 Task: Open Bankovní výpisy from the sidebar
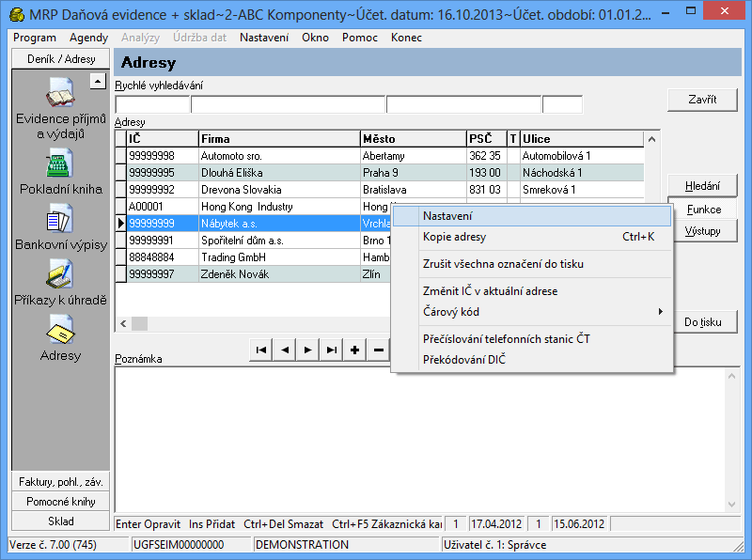(x=60, y=220)
